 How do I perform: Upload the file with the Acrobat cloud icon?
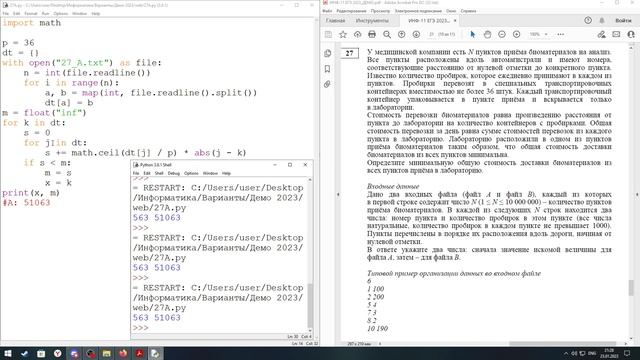pyautogui.click(x=358, y=35)
